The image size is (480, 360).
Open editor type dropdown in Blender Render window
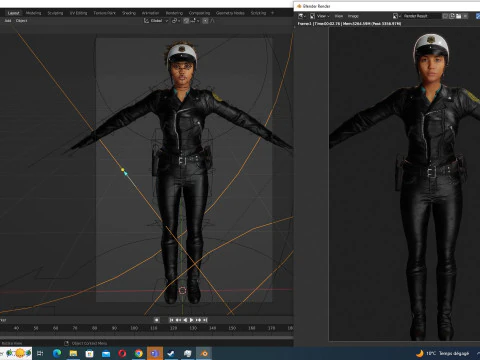click(x=301, y=16)
